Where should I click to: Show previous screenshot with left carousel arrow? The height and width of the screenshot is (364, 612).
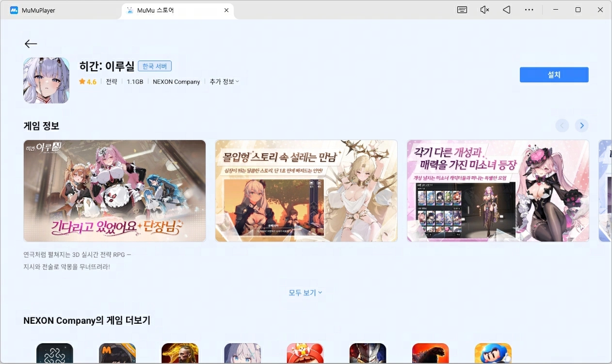562,126
